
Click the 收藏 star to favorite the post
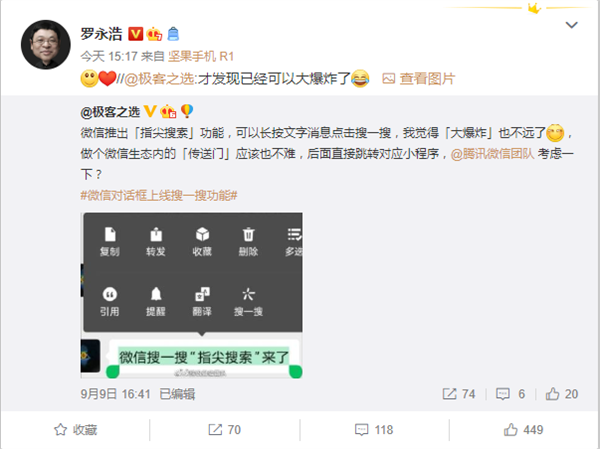75,430
